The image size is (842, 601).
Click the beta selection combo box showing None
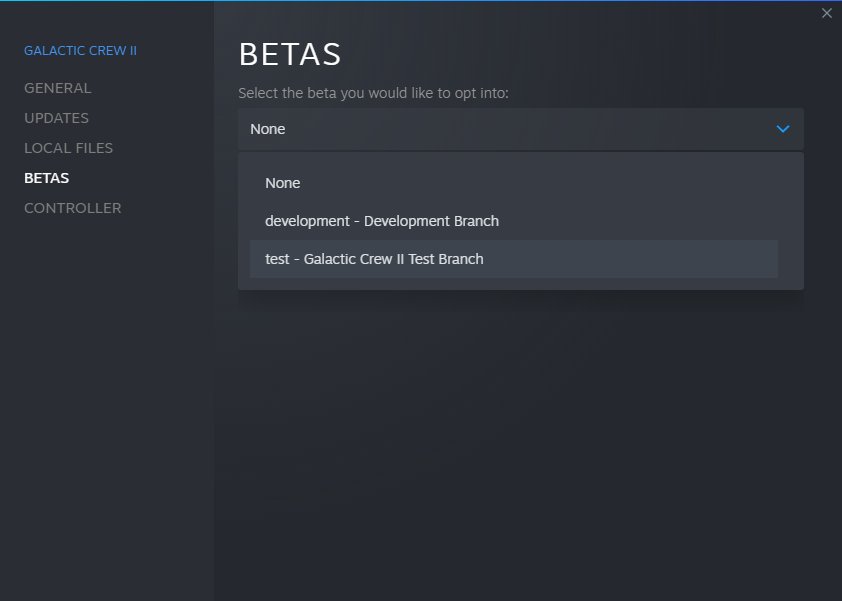point(500,129)
